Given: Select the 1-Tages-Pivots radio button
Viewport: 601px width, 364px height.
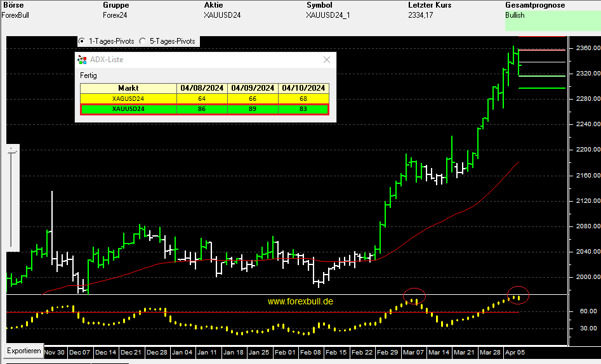Looking at the screenshot, I should tap(81, 41).
